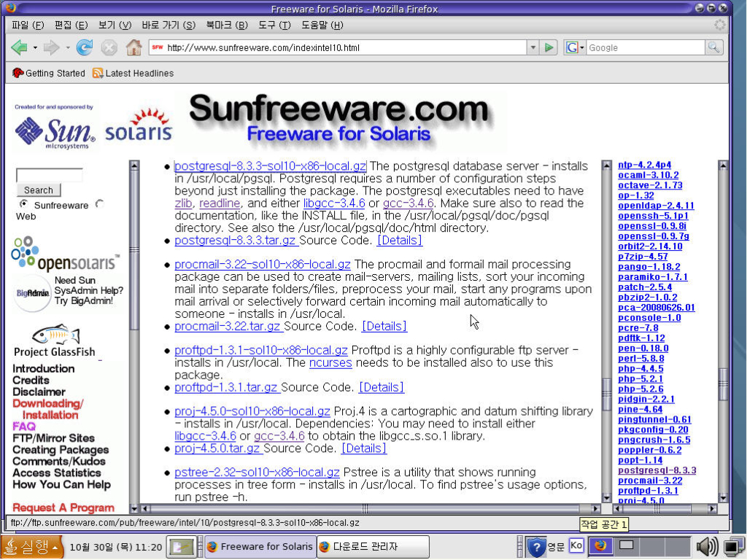Click the Forward arrow navigation button
Viewport: 747px width, 560px height.
tap(52, 47)
